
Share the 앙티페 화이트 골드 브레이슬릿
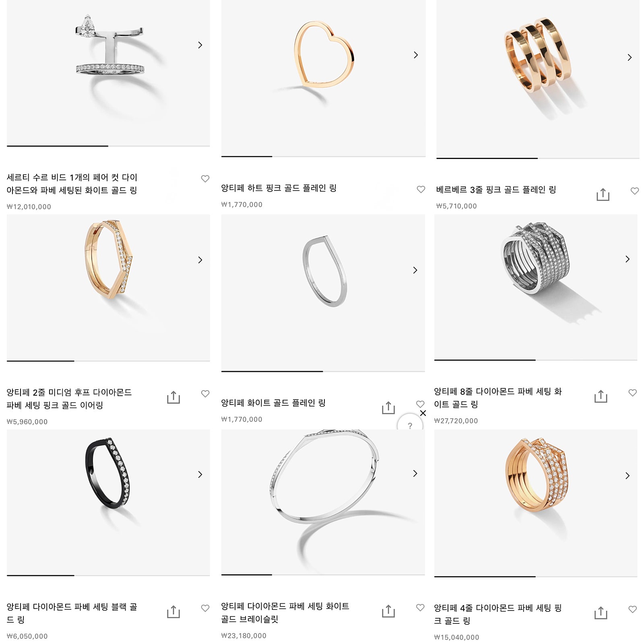(388, 611)
